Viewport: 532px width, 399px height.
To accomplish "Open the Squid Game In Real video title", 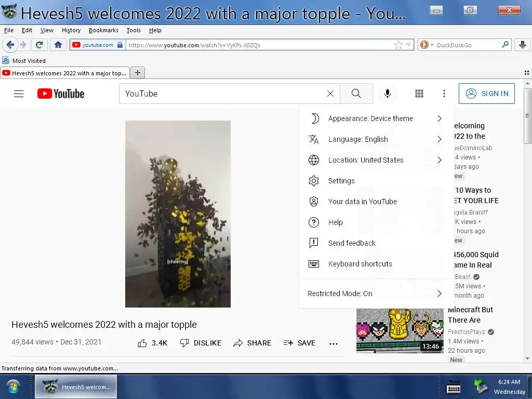I will pyautogui.click(x=476, y=260).
